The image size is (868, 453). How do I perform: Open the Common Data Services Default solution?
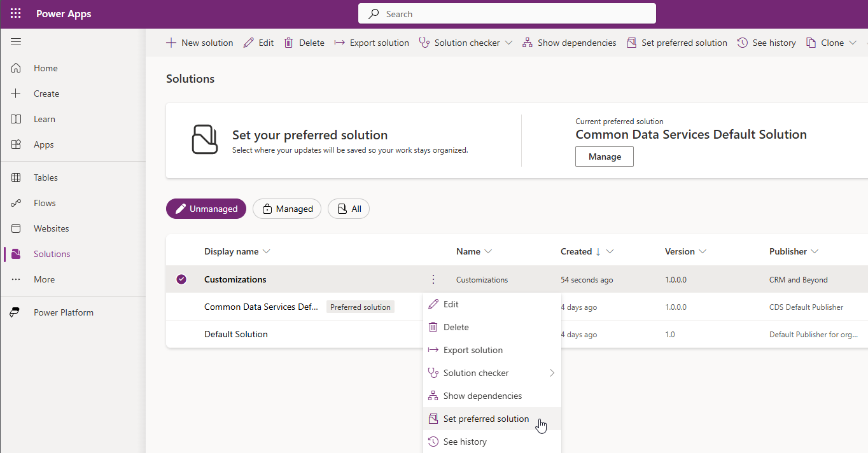[x=261, y=307]
